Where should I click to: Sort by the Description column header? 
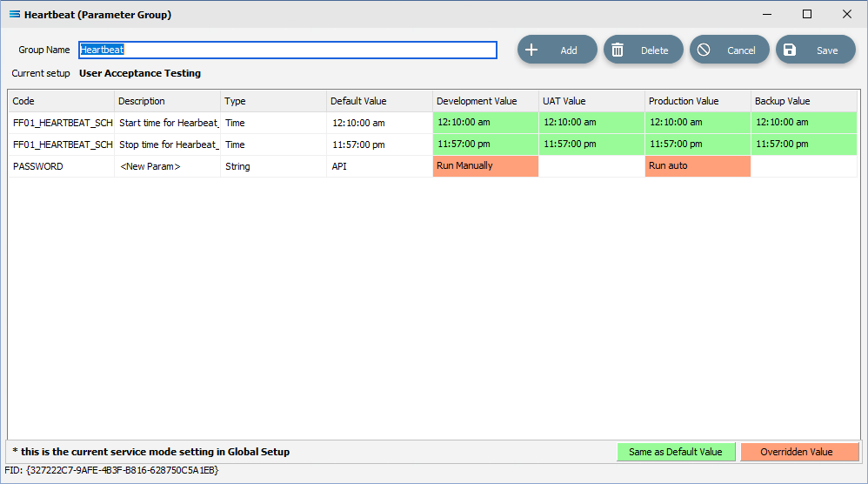point(167,101)
